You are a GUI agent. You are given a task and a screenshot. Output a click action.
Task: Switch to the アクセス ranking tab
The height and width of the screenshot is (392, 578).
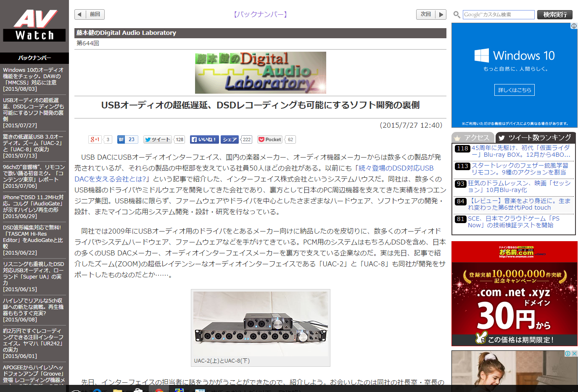(x=473, y=137)
